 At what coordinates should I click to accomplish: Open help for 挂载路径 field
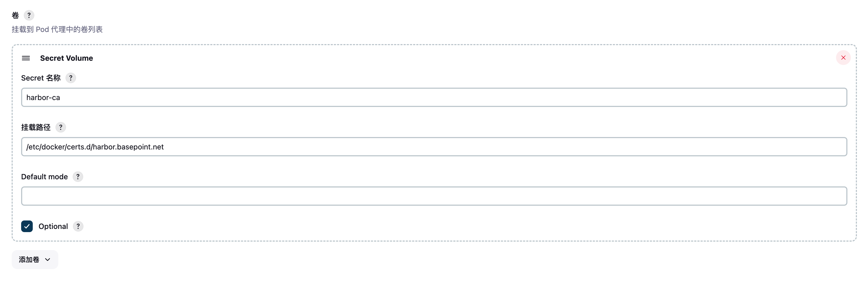click(61, 127)
